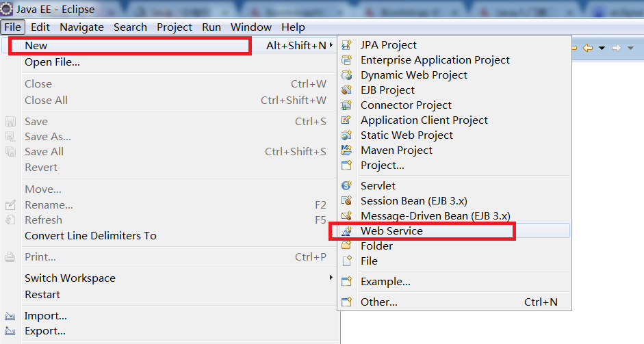Click the Example... icon

click(347, 282)
